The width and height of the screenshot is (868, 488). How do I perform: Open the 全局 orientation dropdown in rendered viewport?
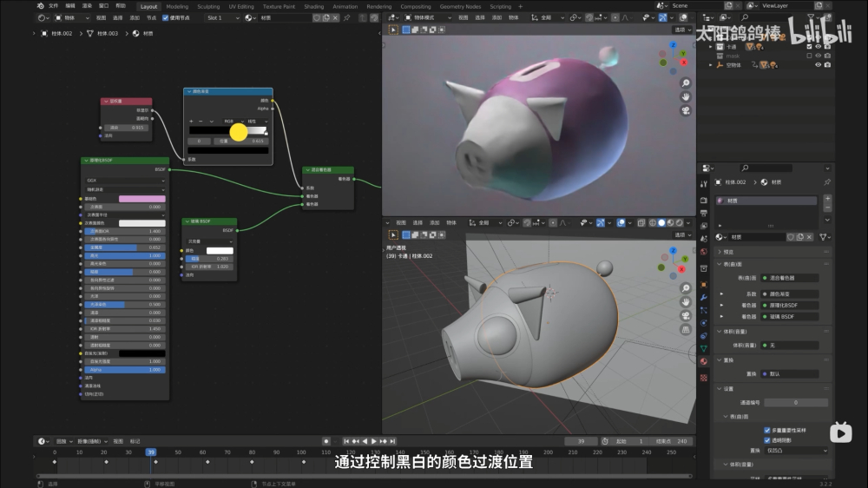tap(548, 17)
